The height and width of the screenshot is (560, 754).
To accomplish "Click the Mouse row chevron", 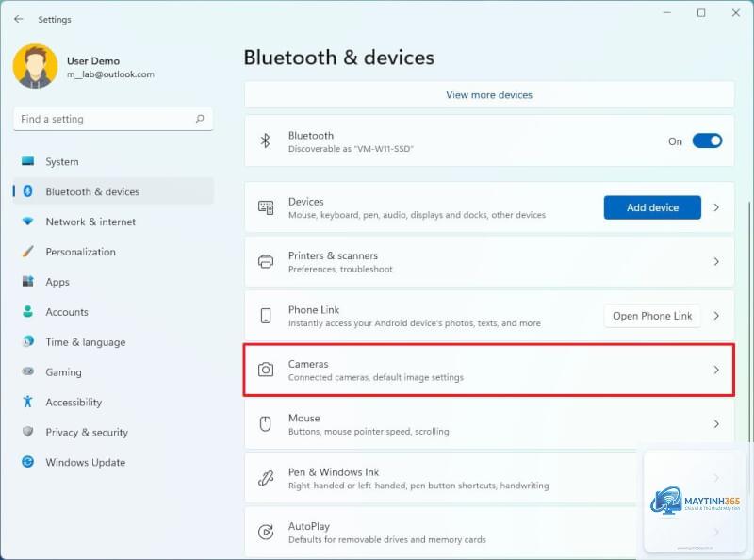I will (x=716, y=424).
